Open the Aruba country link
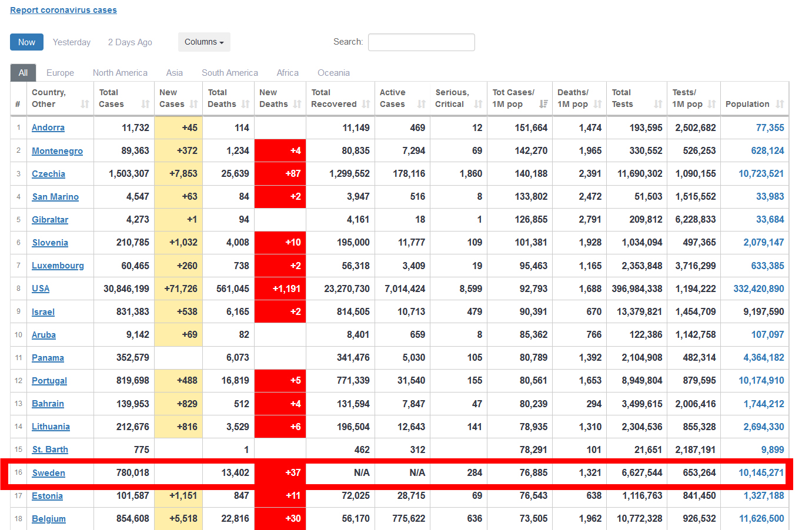Viewport: 812px width, 530px height. (44, 335)
